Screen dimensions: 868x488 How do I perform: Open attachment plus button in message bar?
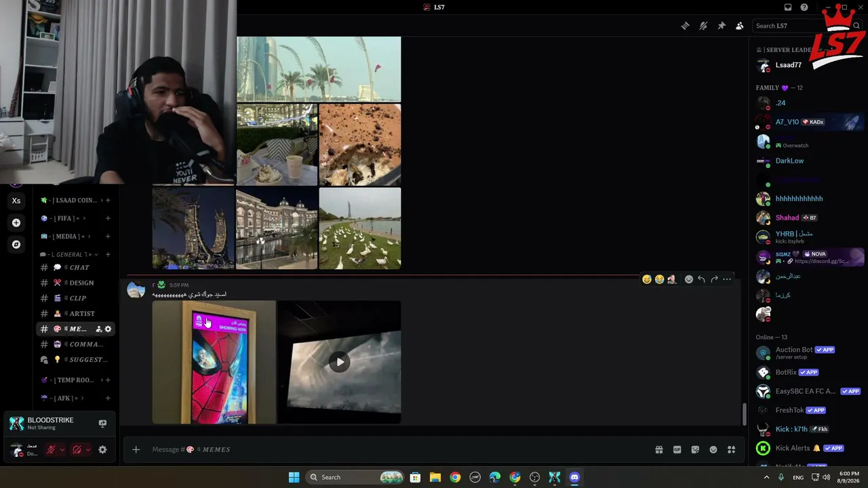[136, 449]
